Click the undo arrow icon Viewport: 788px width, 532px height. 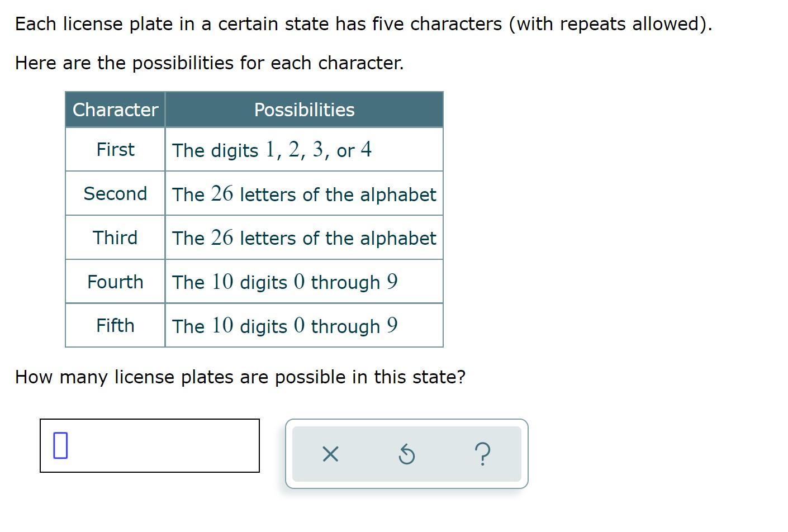click(x=406, y=454)
